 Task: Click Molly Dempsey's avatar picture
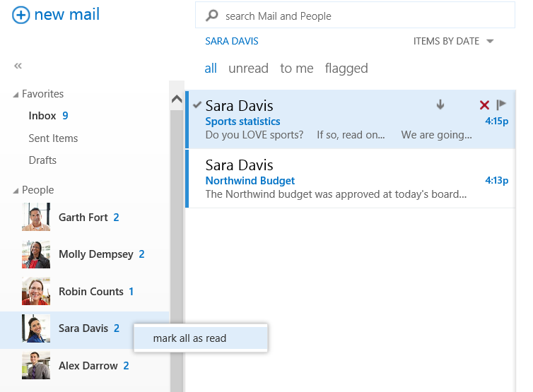[x=36, y=254]
